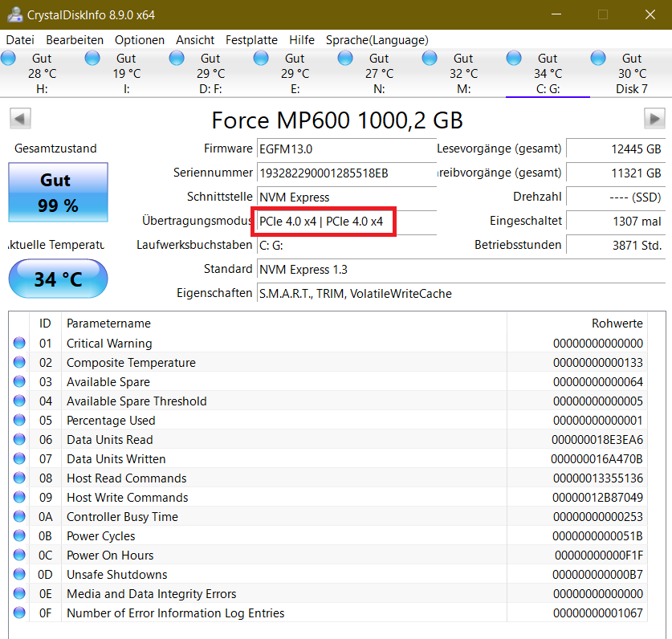This screenshot has width=672, height=639.
Task: Select raw value 000000018E3EA6
Action: (597, 440)
